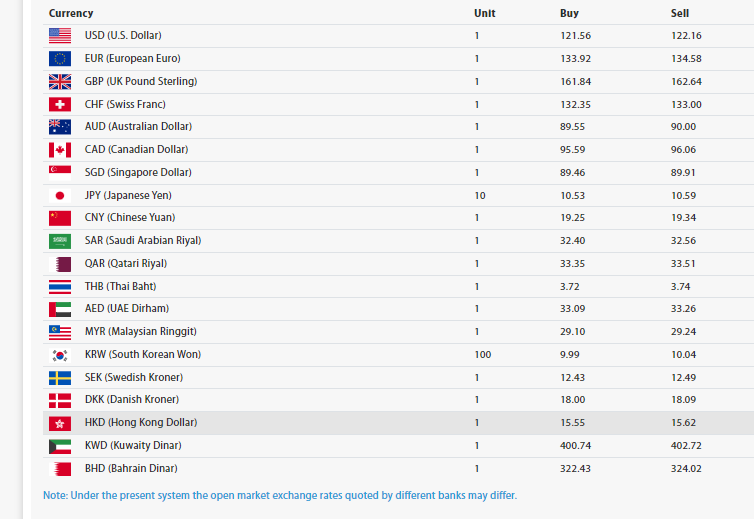Select the Canadian maple leaf flag
Image resolution: width=754 pixels, height=519 pixels.
pos(60,150)
